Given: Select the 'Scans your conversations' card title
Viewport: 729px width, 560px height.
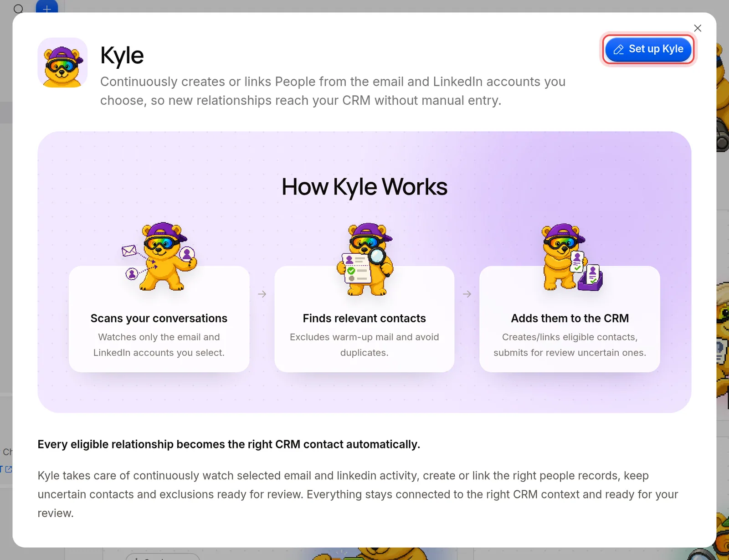Looking at the screenshot, I should [x=159, y=318].
